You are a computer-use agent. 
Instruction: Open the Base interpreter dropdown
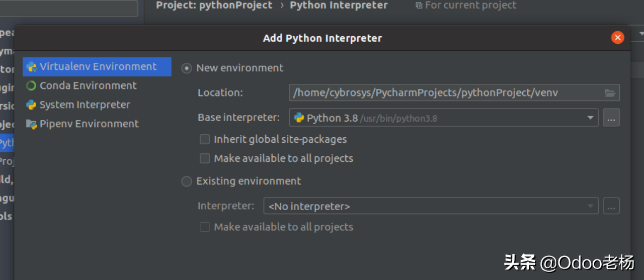(444, 118)
